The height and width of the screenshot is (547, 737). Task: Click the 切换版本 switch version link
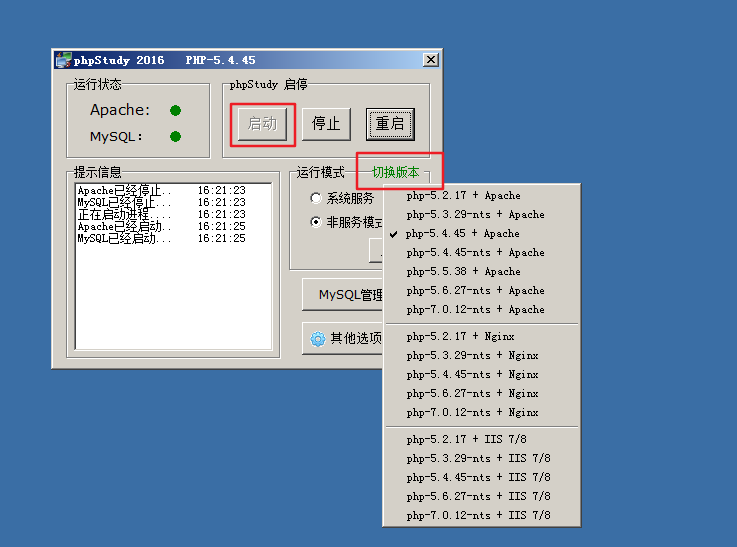[395, 172]
